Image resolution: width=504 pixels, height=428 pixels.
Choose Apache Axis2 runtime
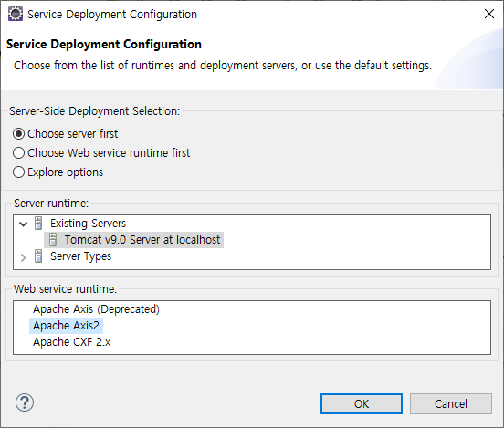point(67,326)
